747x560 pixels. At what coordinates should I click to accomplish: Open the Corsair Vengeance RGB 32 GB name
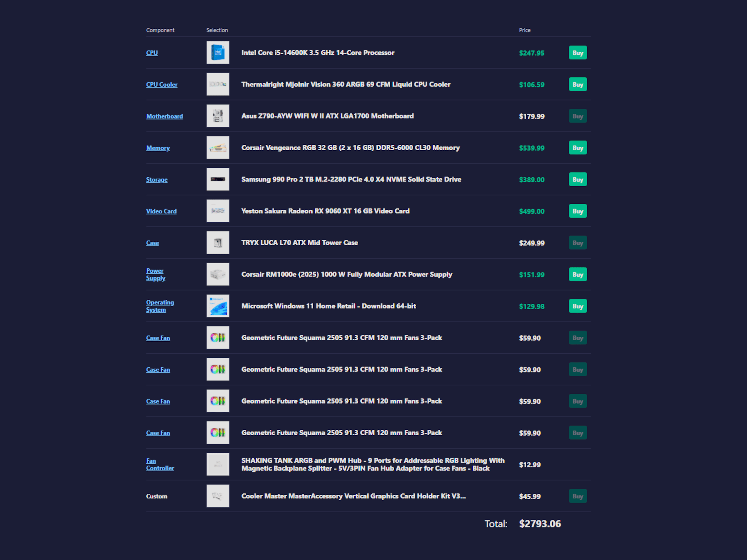point(351,148)
